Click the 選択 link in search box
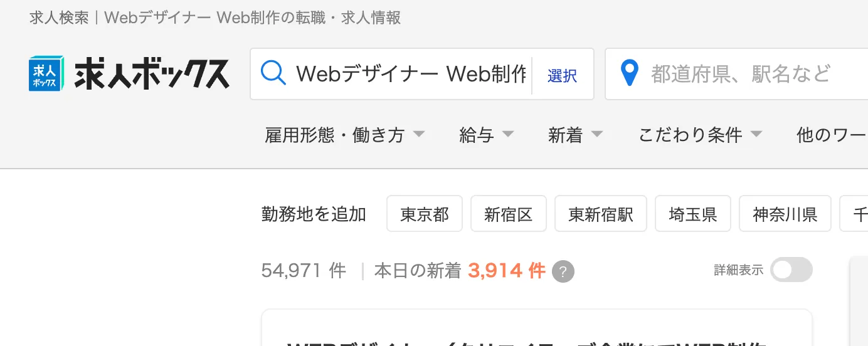 (562, 76)
